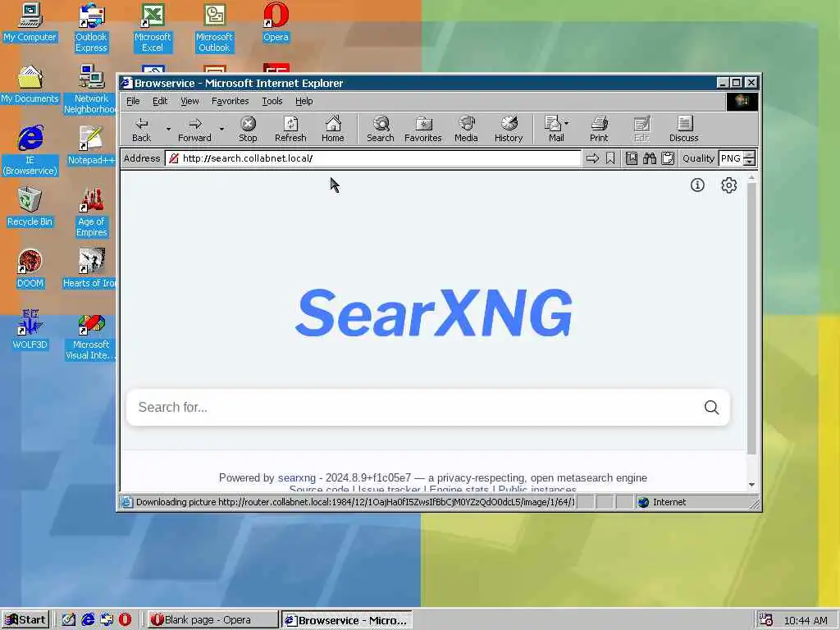Open the Back history dropdown arrow

(x=168, y=129)
